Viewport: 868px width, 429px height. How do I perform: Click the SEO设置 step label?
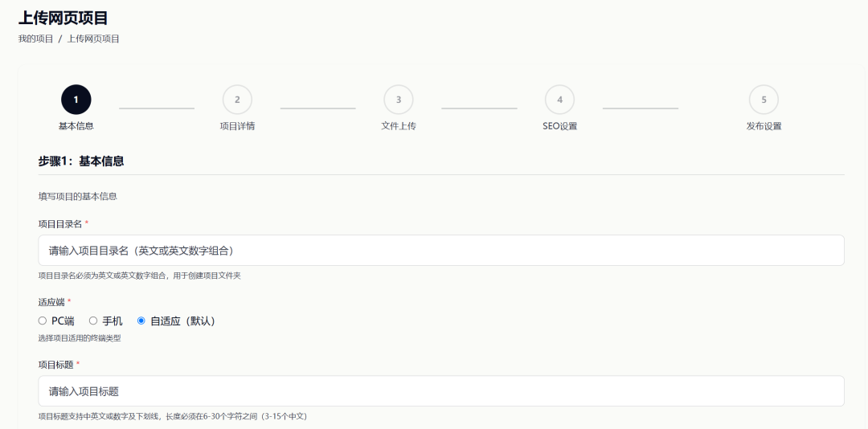559,126
